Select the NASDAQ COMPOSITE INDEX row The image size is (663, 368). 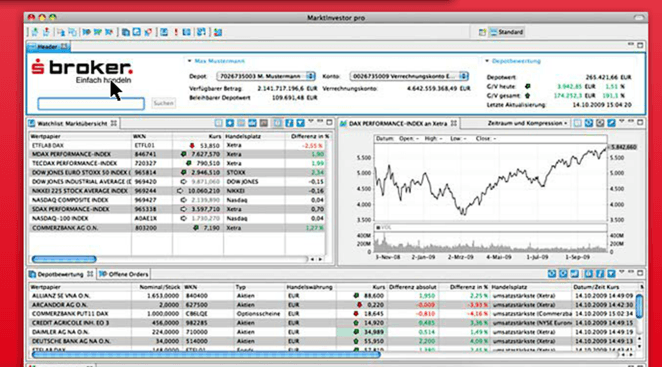click(x=178, y=200)
